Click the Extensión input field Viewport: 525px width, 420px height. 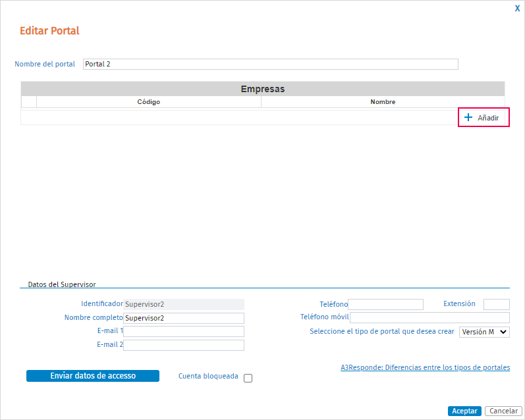(497, 304)
